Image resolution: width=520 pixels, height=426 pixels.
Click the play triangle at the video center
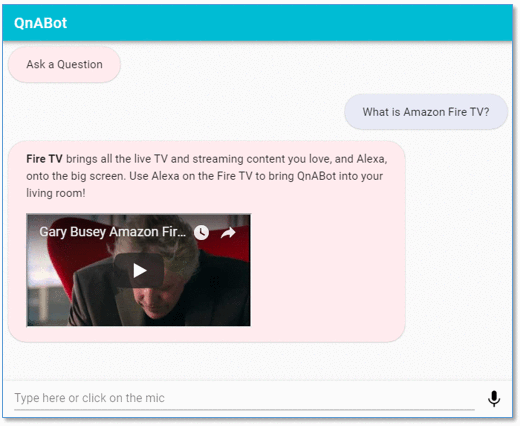(x=140, y=270)
